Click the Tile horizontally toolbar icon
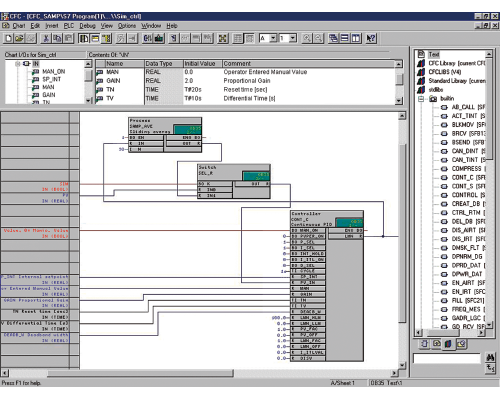Image resolution: width=500 pixels, height=400 pixels. 345,38
